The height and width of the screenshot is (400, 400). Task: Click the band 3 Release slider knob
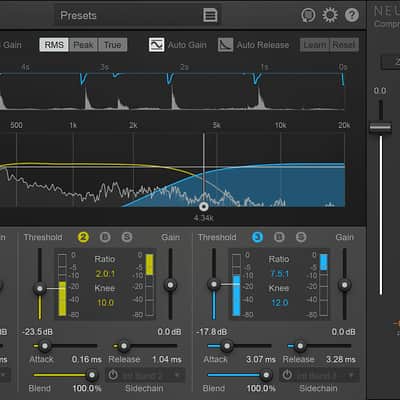(300, 346)
